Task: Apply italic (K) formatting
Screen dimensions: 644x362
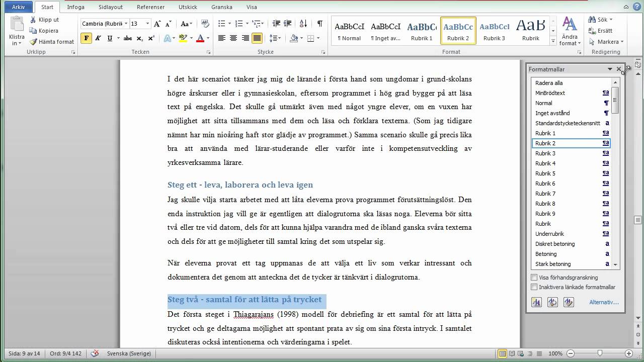Action: (x=98, y=38)
